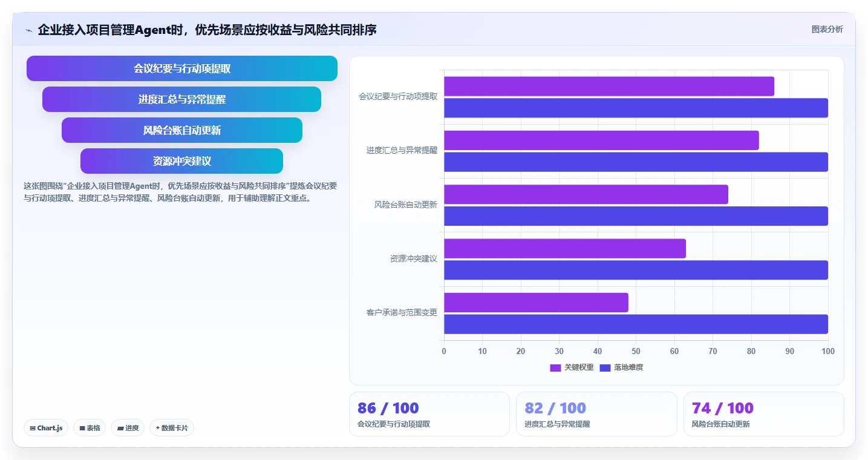Click the 74 / 100 data card value

pyautogui.click(x=723, y=408)
